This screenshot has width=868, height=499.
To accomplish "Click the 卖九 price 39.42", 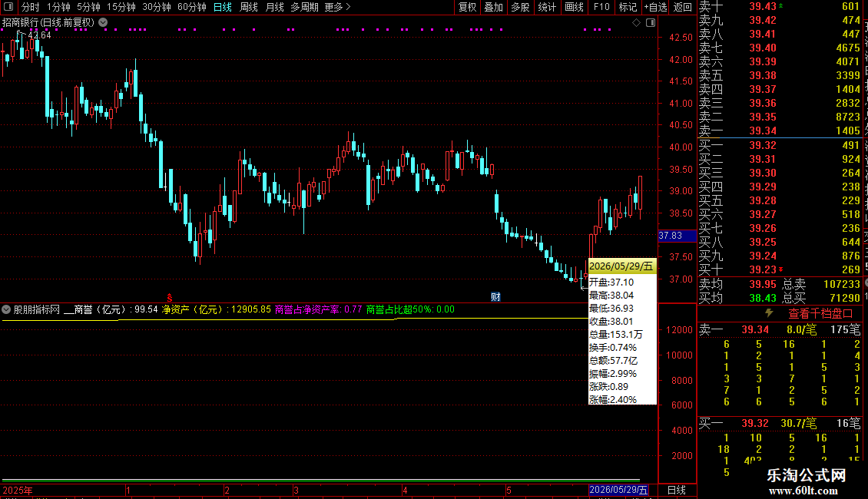I will (x=762, y=20).
